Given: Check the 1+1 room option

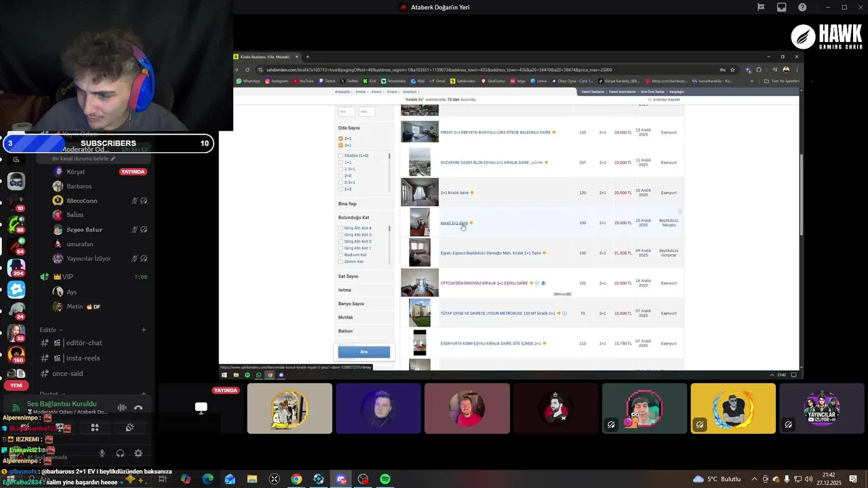Looking at the screenshot, I should pos(340,163).
